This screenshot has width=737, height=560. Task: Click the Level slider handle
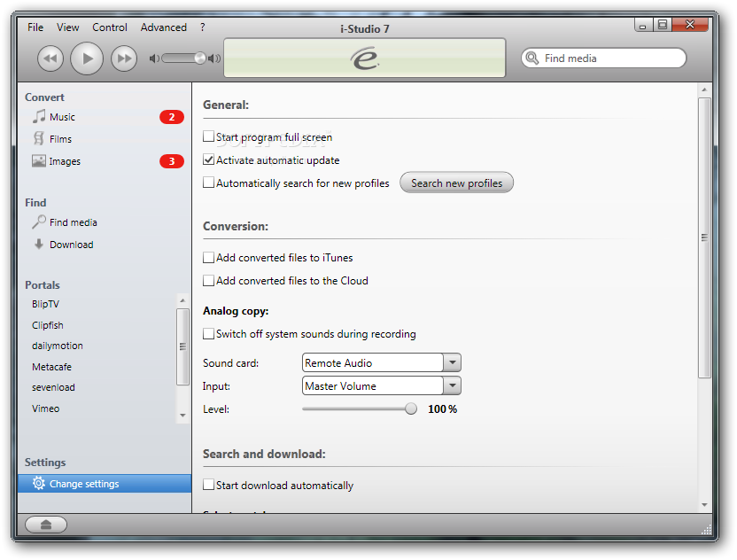pos(410,408)
